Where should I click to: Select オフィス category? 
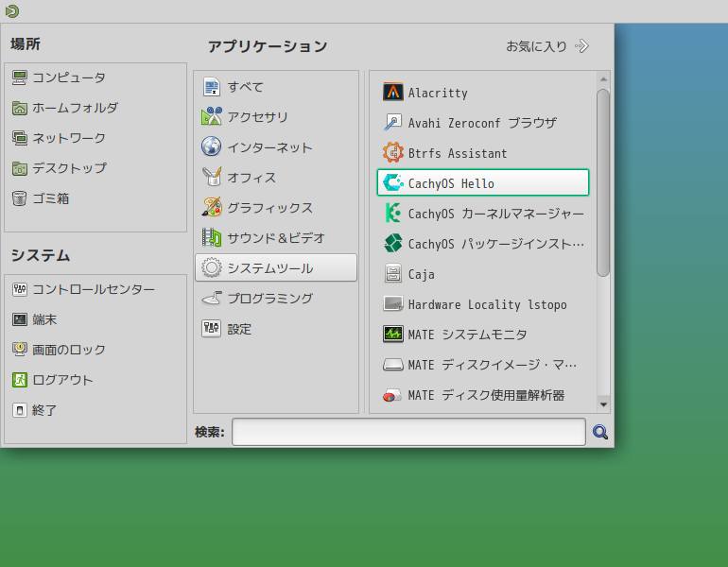[276, 178]
